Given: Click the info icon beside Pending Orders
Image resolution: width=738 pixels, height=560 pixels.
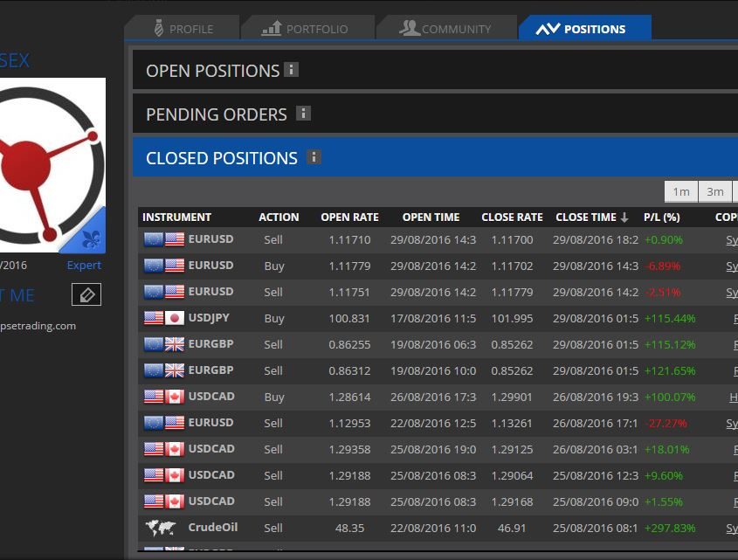Looking at the screenshot, I should tap(303, 114).
